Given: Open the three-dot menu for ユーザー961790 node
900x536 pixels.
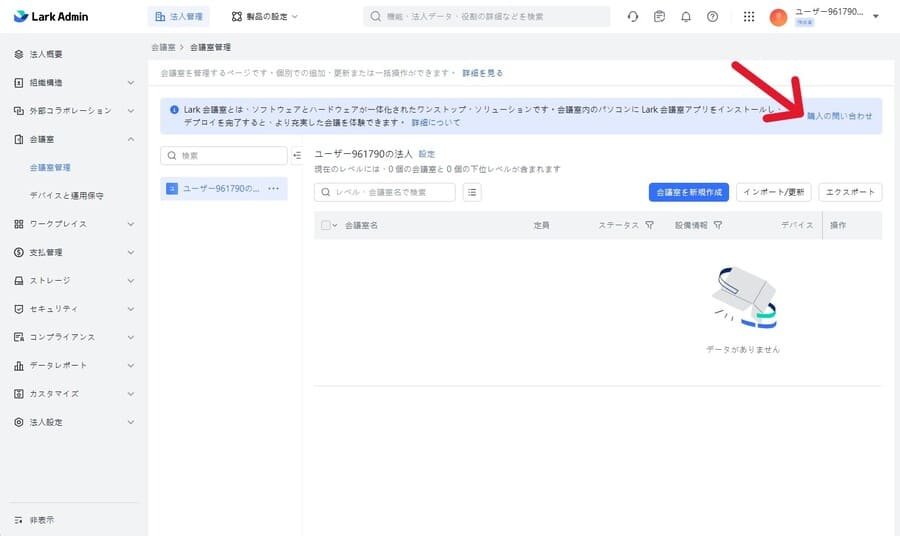Looking at the screenshot, I should tap(274, 189).
